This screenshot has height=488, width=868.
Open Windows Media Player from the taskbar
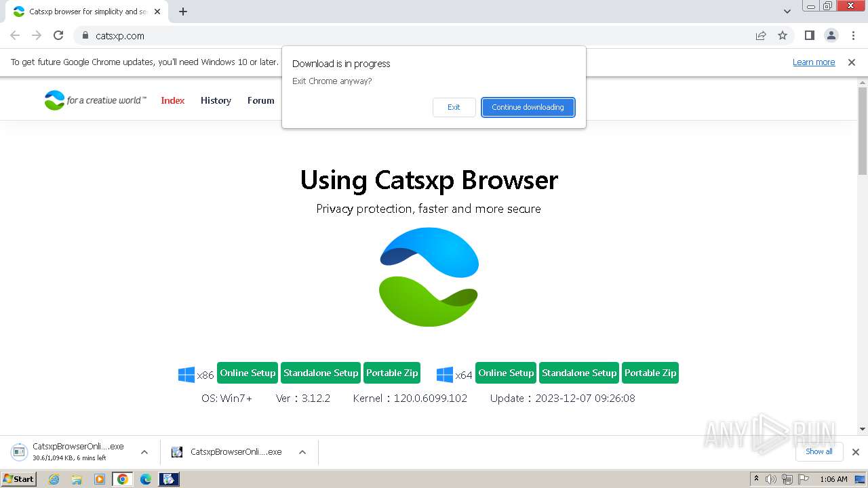pyautogui.click(x=100, y=479)
